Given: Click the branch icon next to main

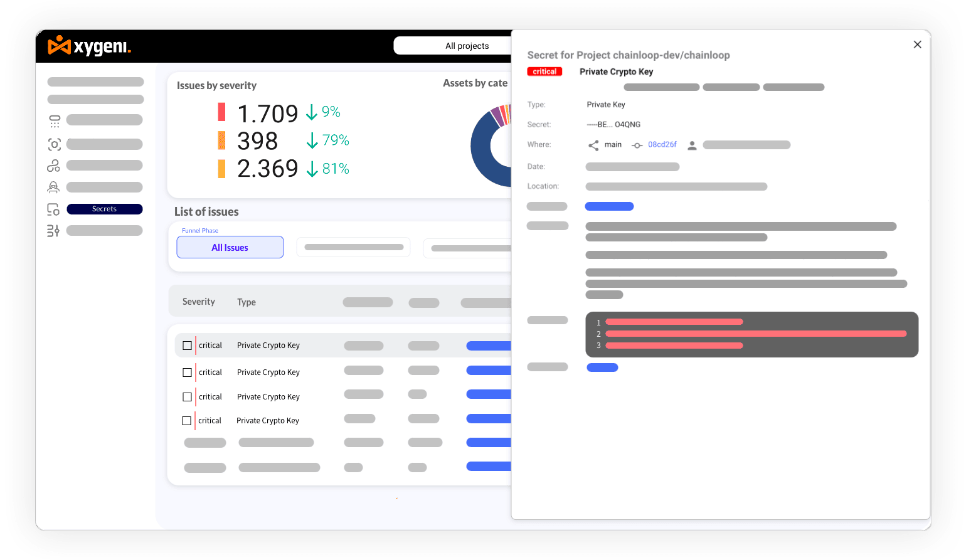Looking at the screenshot, I should 593,145.
